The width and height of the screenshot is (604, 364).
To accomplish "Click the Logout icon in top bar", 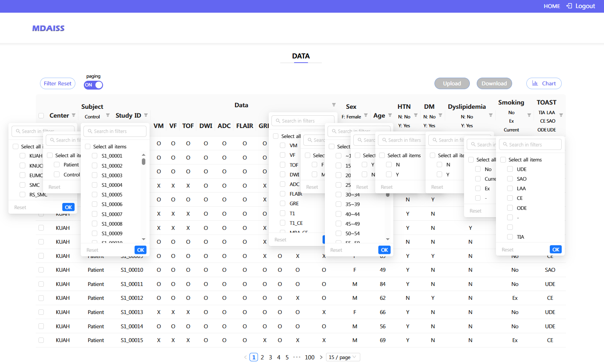I will (x=569, y=6).
